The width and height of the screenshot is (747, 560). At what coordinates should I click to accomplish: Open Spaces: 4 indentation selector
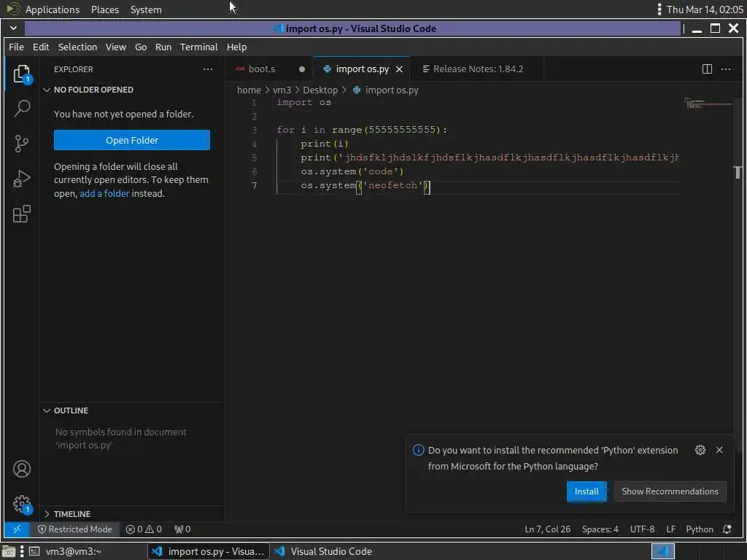point(600,529)
